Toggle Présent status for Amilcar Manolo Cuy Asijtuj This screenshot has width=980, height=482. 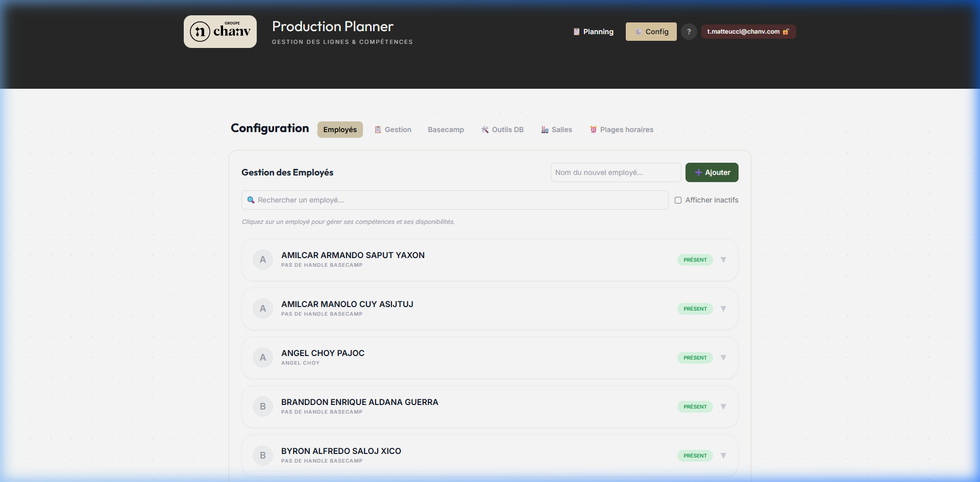(x=695, y=309)
